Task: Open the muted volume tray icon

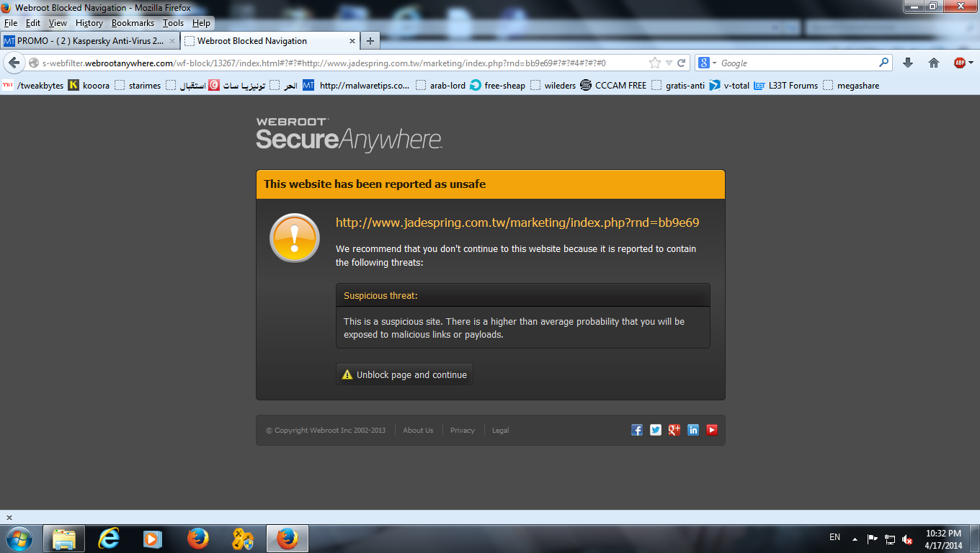Action: [908, 539]
